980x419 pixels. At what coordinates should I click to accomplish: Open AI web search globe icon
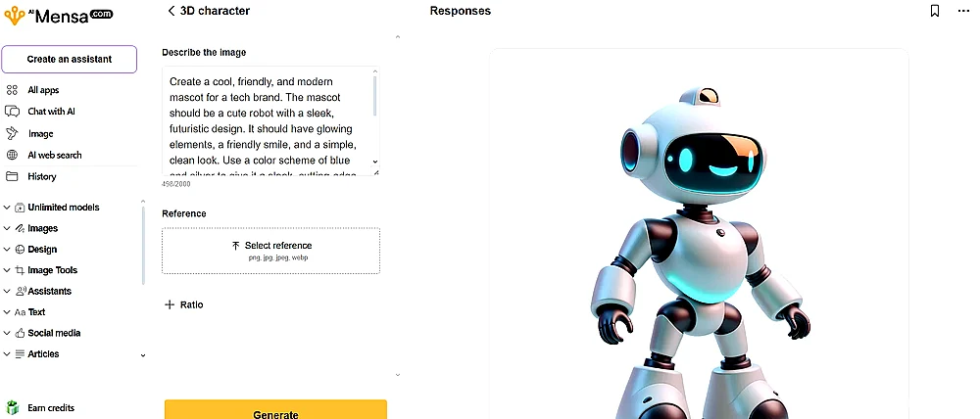(x=12, y=155)
